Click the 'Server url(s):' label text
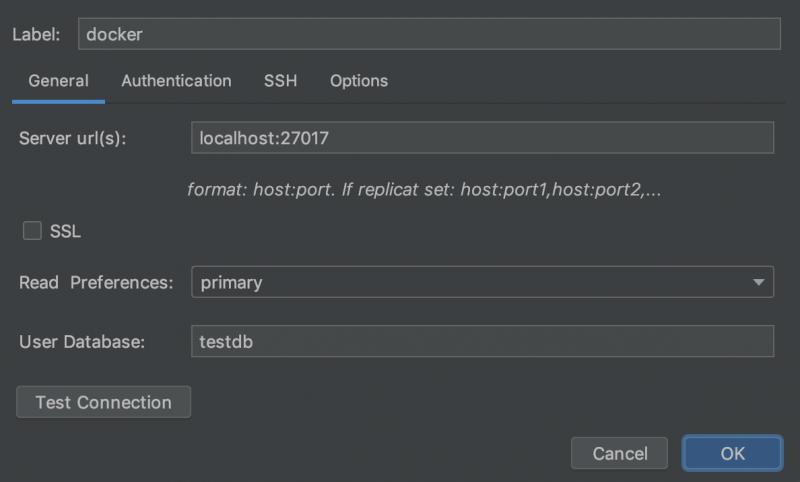Viewport: 800px width, 482px height. [73, 138]
